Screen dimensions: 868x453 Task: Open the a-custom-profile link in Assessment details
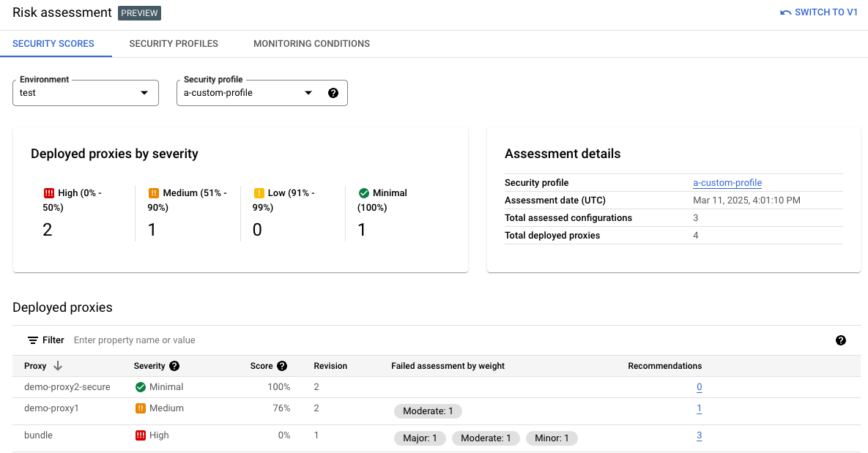(x=727, y=182)
